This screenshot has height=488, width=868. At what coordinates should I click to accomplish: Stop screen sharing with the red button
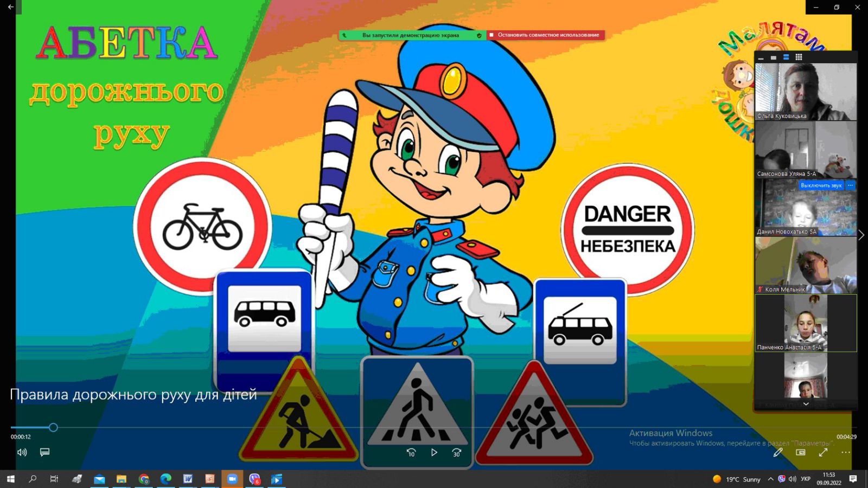pos(545,35)
